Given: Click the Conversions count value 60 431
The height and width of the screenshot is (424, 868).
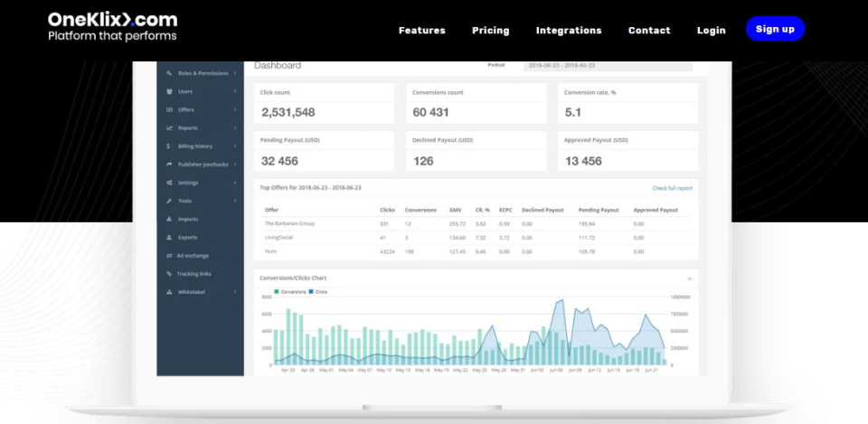Looking at the screenshot, I should click(430, 112).
